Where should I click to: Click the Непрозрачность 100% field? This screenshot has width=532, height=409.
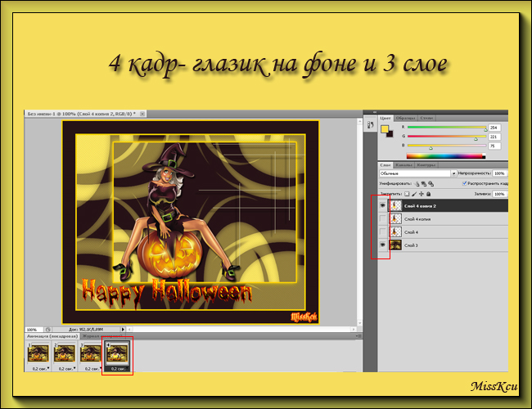499,173
